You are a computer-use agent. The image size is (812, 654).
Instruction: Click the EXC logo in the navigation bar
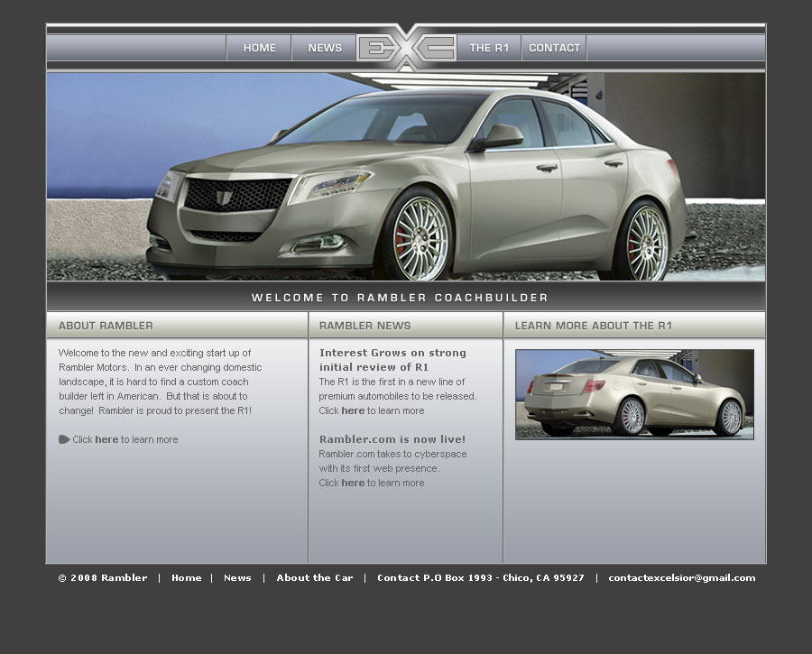point(407,48)
